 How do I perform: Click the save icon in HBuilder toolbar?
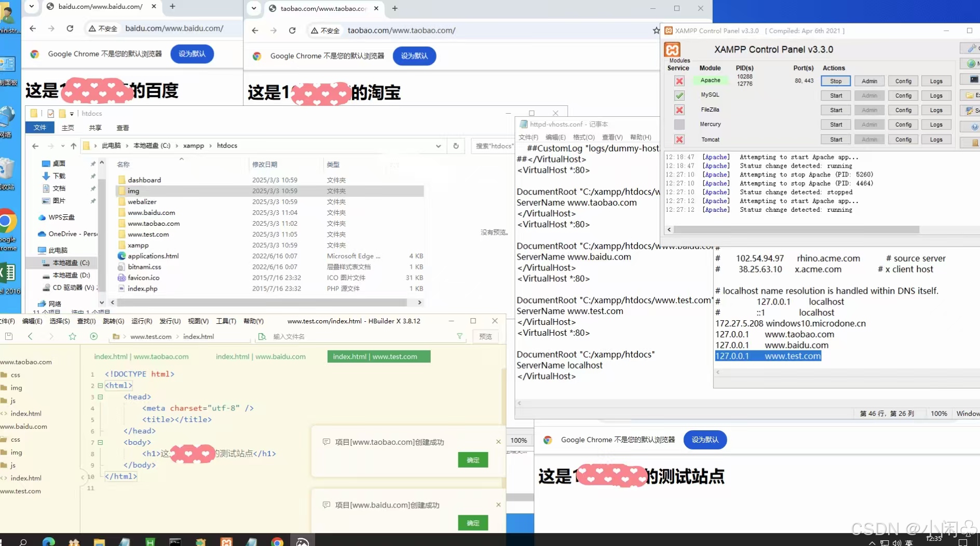[x=9, y=336]
